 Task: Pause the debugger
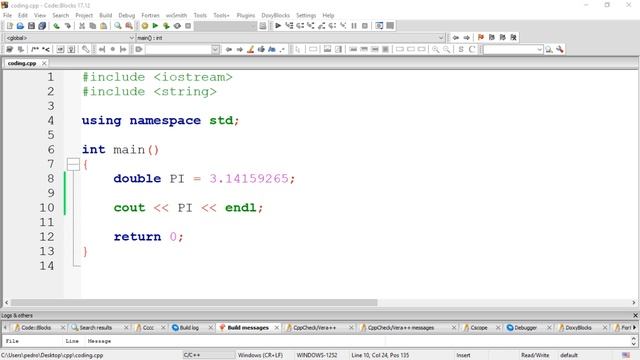coord(354,26)
